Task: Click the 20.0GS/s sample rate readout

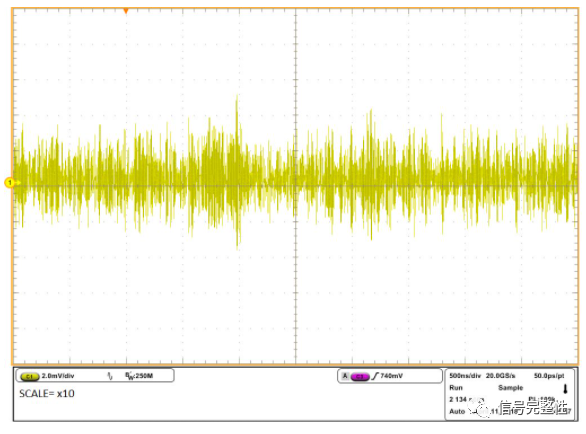Action: click(501, 376)
